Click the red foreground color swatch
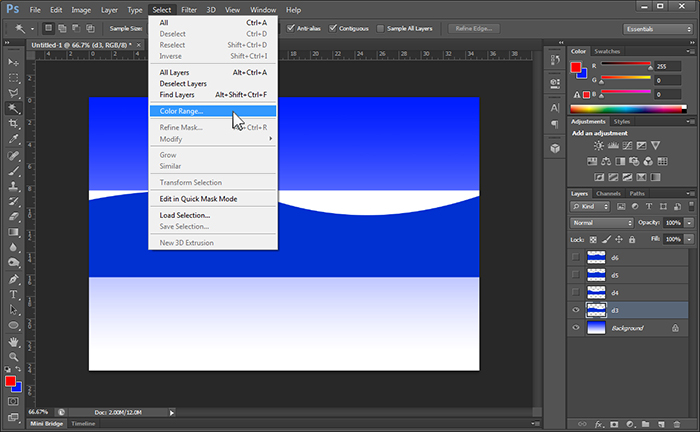700x432 pixels. coord(10,381)
